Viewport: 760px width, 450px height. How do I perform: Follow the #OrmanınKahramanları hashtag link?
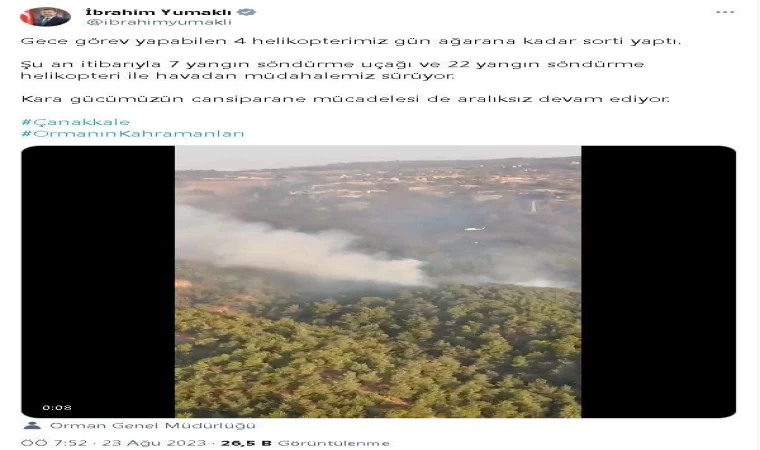(133, 133)
